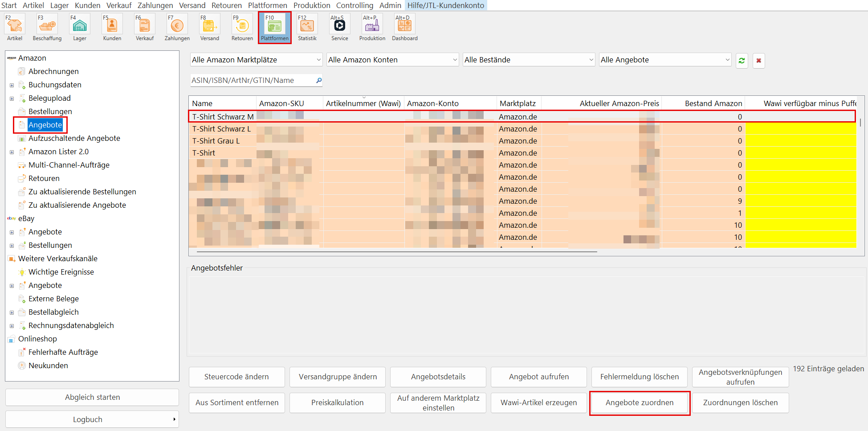Open the Alle Bestände dropdown
The image size is (868, 431).
click(529, 60)
